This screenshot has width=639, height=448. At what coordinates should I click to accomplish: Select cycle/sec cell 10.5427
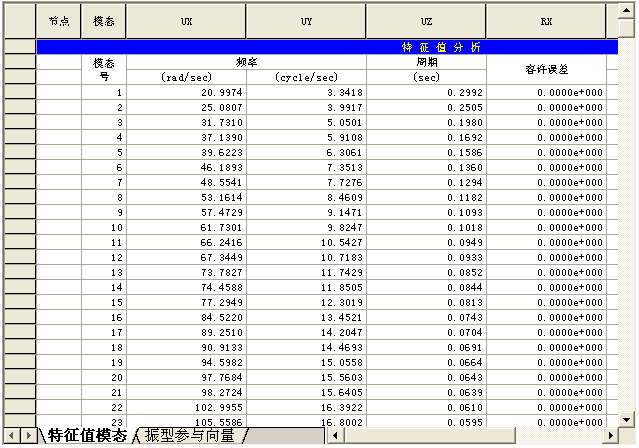coord(306,243)
